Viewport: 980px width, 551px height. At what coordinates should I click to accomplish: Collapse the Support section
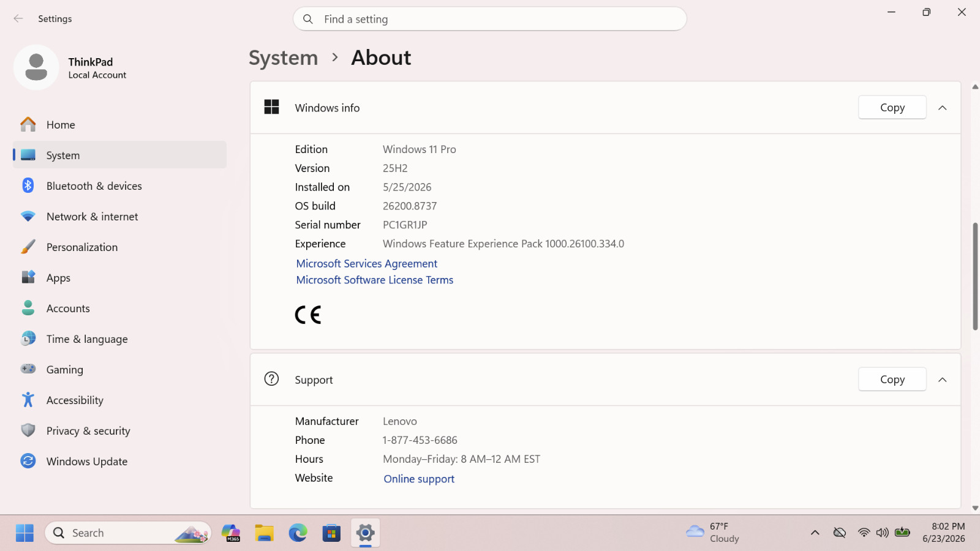pos(942,380)
